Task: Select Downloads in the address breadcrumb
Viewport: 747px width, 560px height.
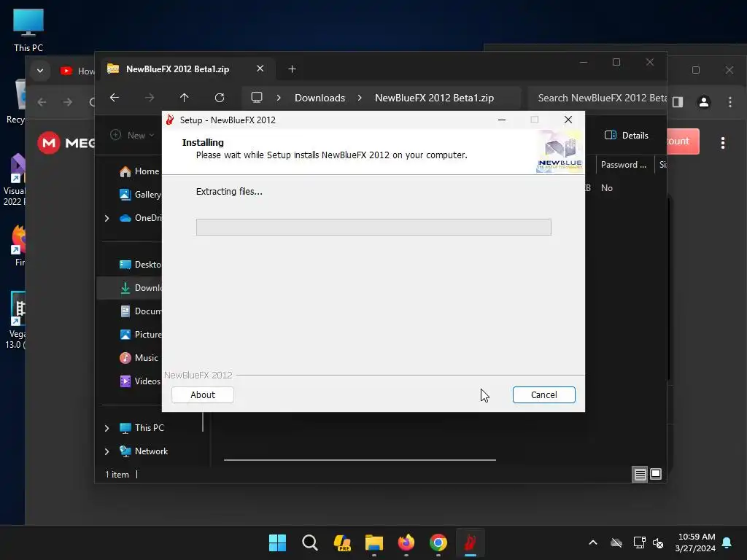Action: click(320, 98)
